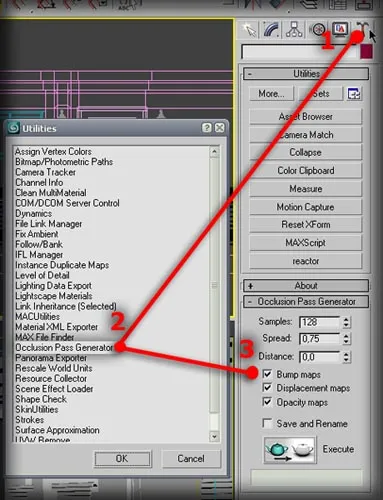This screenshot has width=383, height=500.
Task: Select Occlusion Pass Generator entry
Action: point(64,348)
